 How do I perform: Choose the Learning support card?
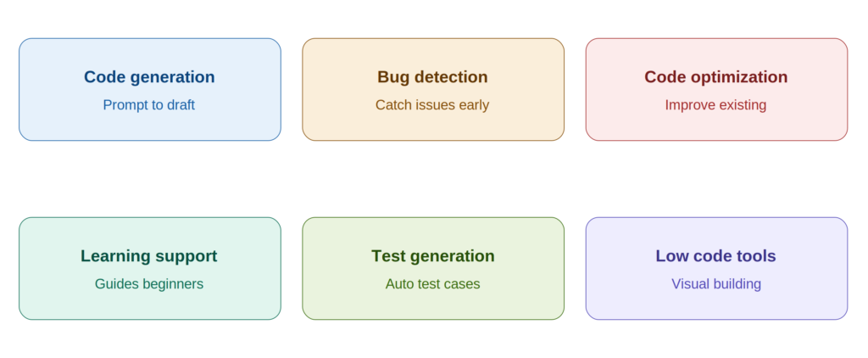point(149,268)
